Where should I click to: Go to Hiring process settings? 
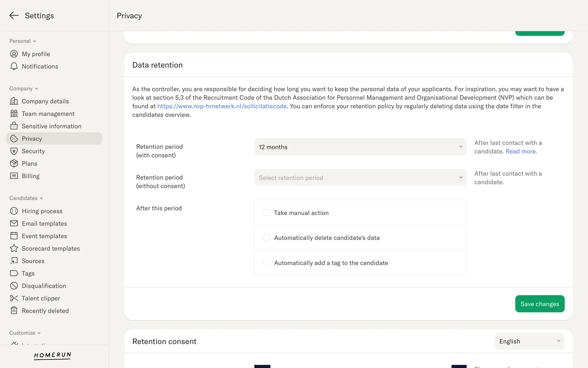[42, 211]
